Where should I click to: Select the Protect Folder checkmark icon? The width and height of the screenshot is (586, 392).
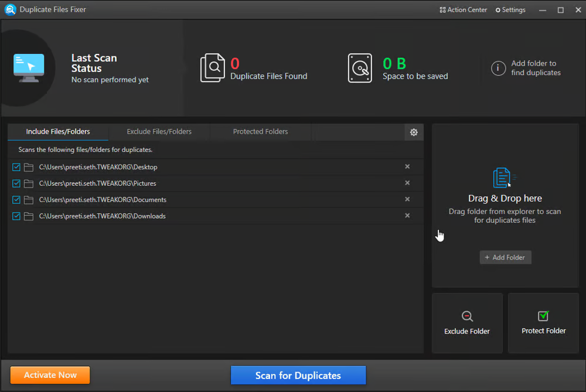(543, 315)
